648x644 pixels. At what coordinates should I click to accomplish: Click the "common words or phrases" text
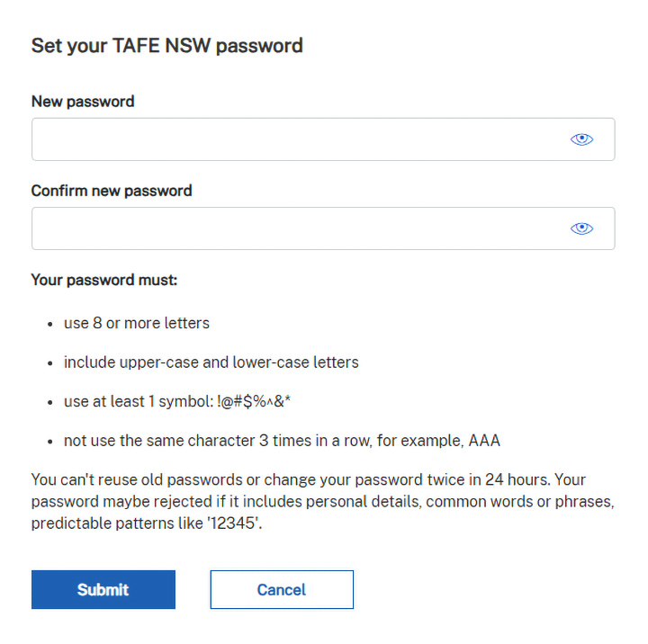[506, 502]
